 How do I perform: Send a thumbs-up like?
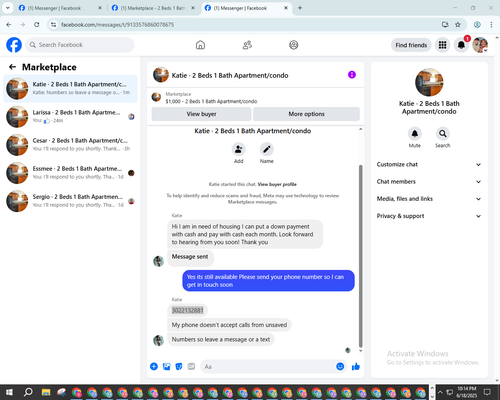click(356, 367)
